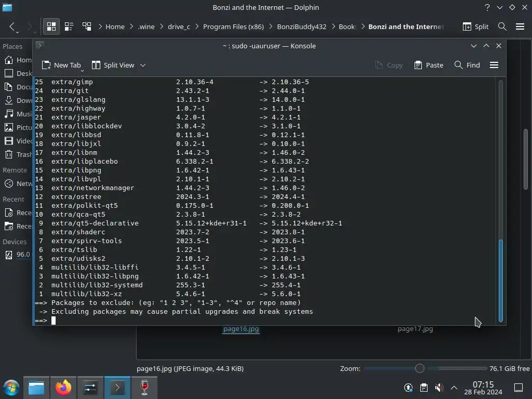Open first Recent entry in sidebar

(x=18, y=212)
